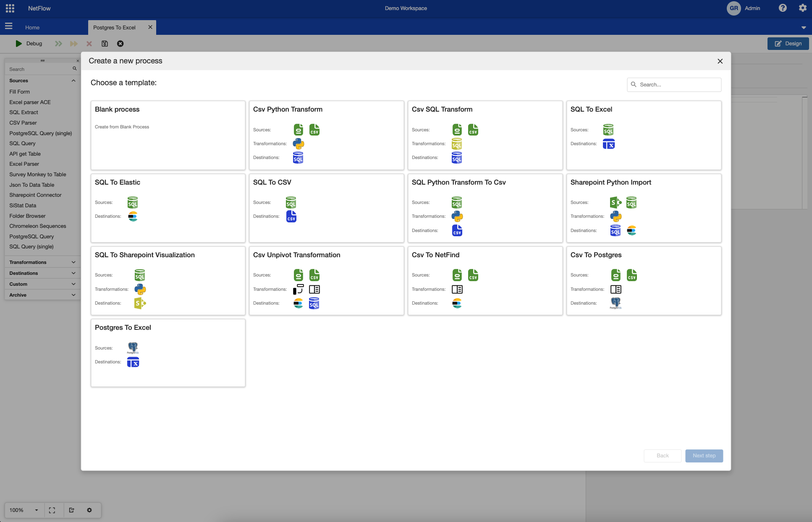This screenshot has width=812, height=522.
Task: Click the save disk icon in toolbar
Action: pyautogui.click(x=105, y=44)
